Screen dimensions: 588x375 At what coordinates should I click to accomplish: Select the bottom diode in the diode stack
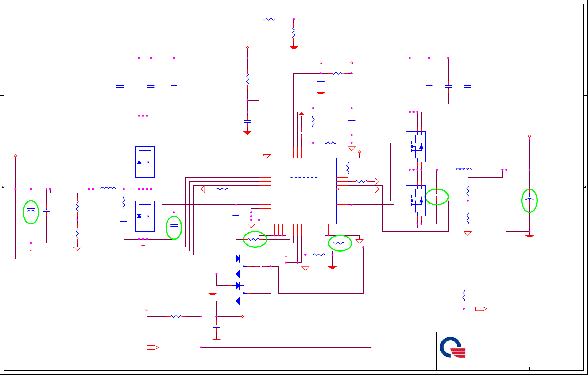(238, 301)
